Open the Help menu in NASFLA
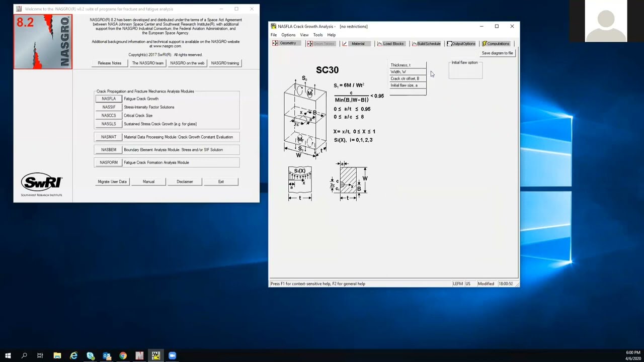The height and width of the screenshot is (362, 644). coord(332,35)
